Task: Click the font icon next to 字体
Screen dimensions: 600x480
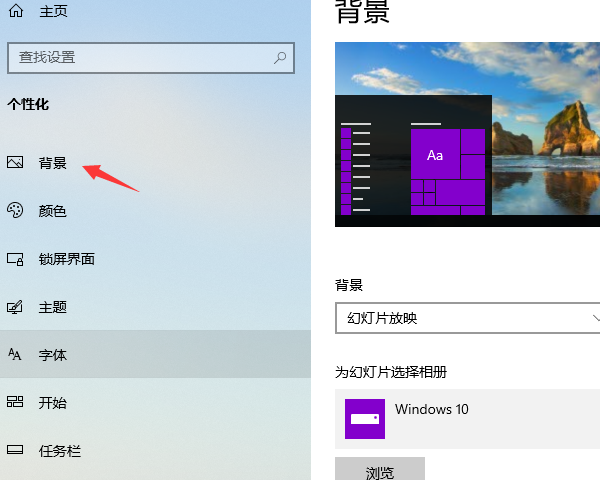Action: coord(15,355)
